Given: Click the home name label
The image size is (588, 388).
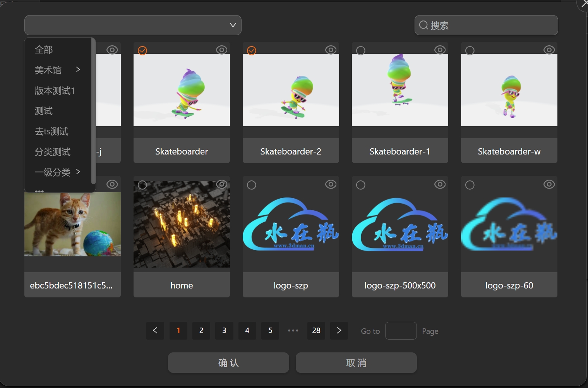Looking at the screenshot, I should tap(182, 285).
